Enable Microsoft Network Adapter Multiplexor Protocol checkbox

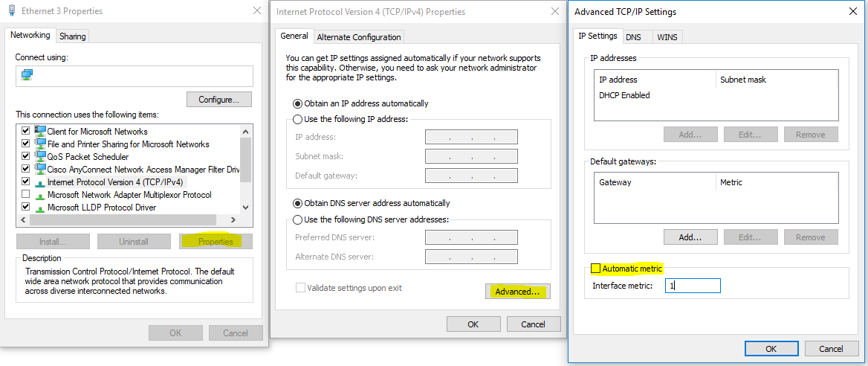[26, 195]
